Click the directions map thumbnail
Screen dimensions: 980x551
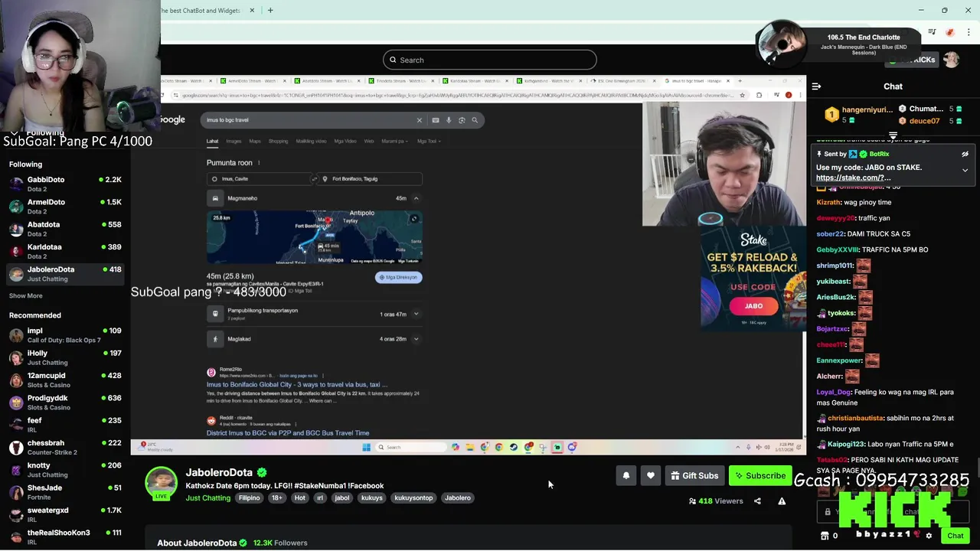click(314, 238)
